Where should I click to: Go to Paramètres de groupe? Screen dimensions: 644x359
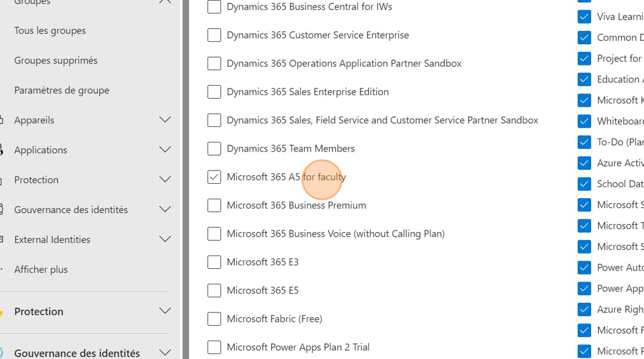[x=62, y=90]
